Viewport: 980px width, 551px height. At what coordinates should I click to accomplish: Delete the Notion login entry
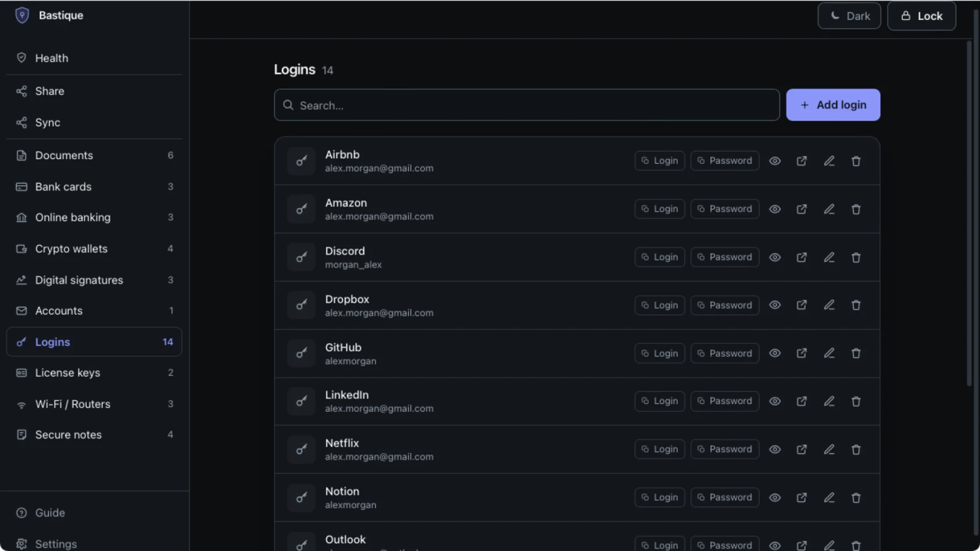point(856,497)
